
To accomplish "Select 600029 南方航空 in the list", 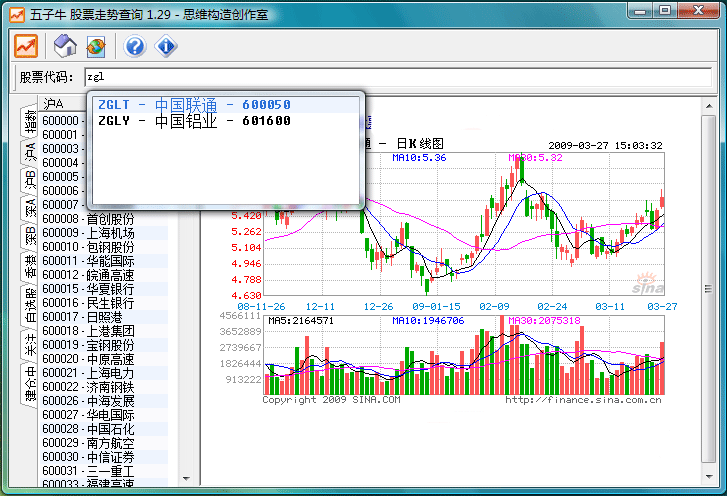I will pyautogui.click(x=104, y=443).
